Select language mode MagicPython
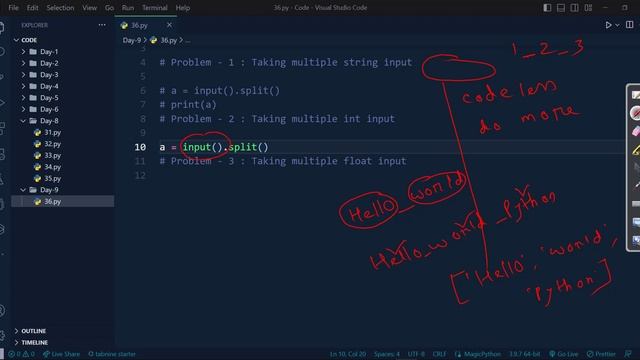 point(478,354)
